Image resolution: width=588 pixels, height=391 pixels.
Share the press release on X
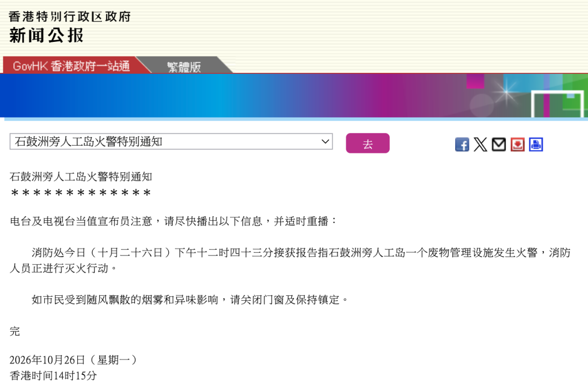click(480, 144)
